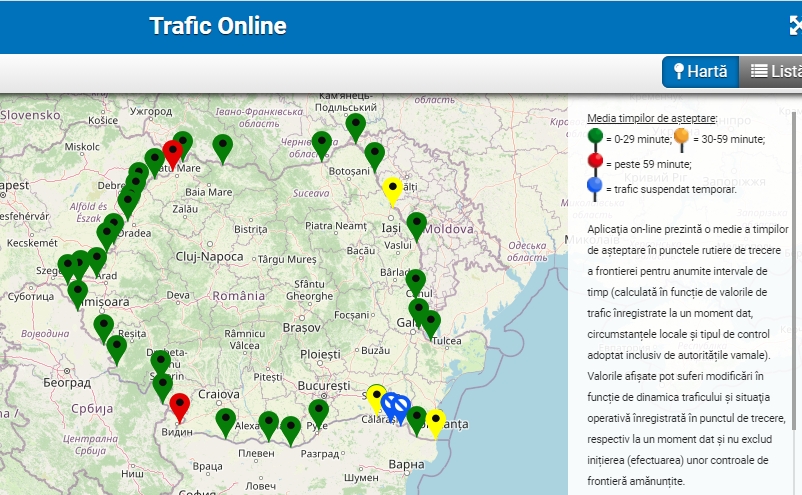Click the Trafic Online header title
The image size is (802, 495).
click(218, 26)
